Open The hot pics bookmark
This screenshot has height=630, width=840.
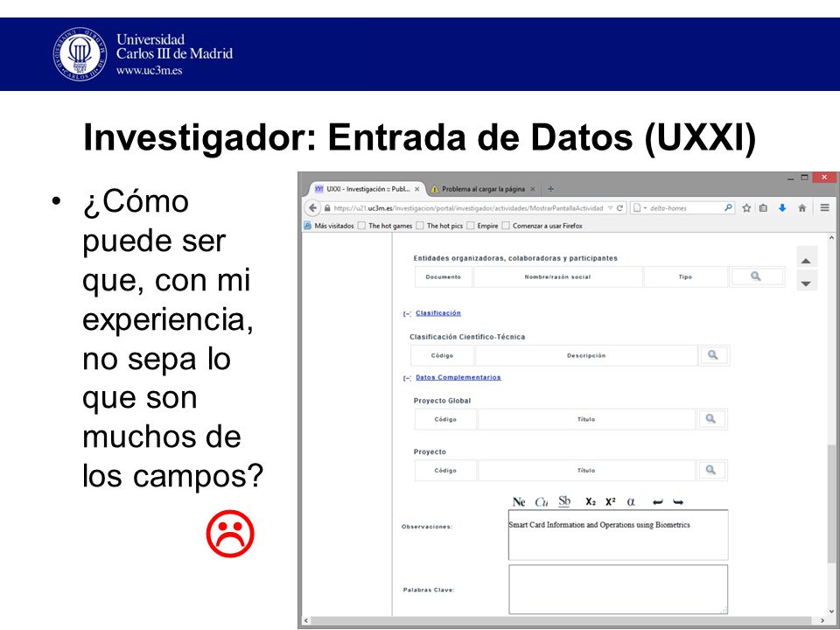point(440,226)
